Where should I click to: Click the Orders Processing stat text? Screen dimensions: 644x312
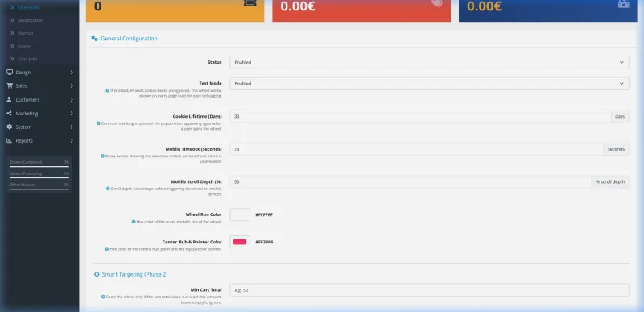coord(27,173)
